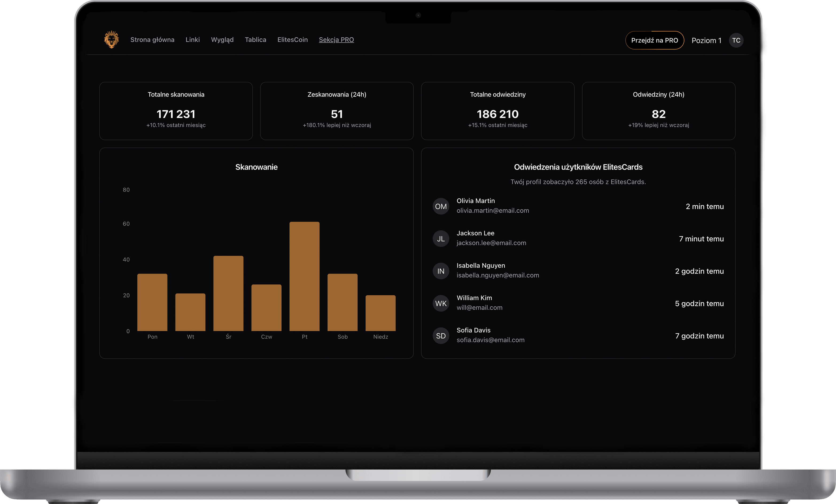836x504 pixels.
Task: Open the ElitesCoin section
Action: tap(293, 40)
